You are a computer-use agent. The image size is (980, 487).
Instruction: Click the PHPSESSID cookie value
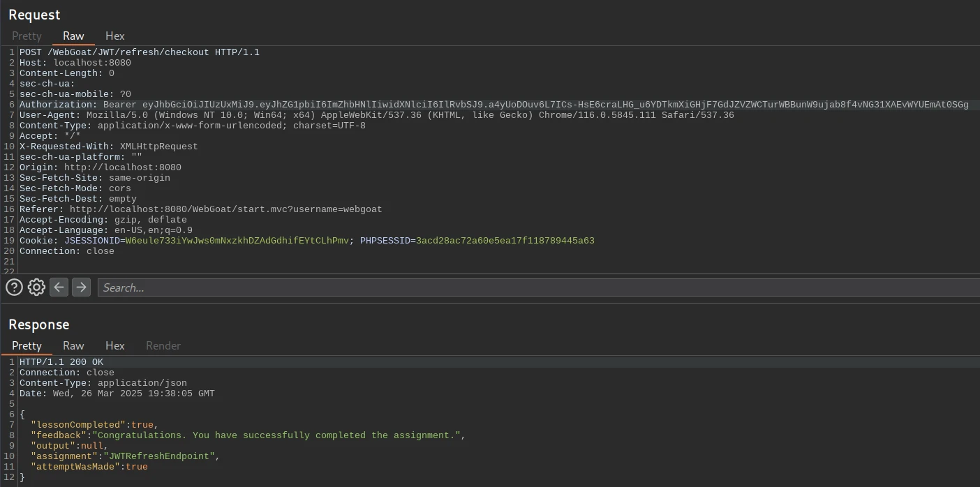tap(505, 241)
